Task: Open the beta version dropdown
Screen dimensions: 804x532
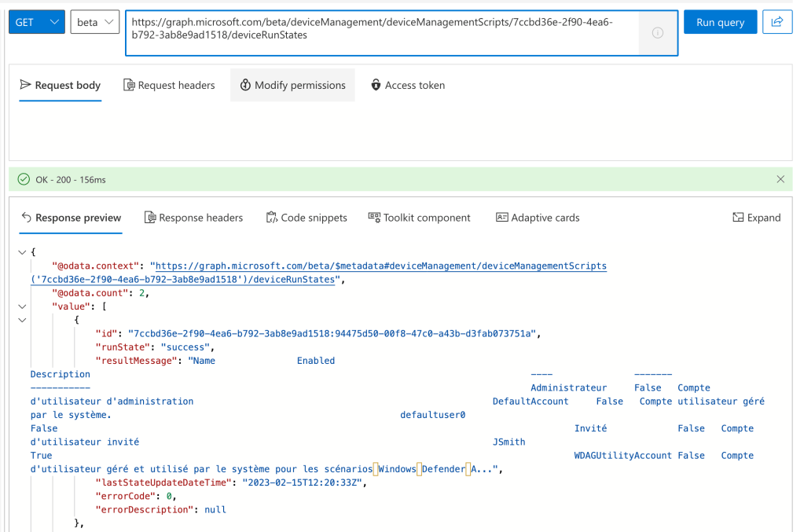Action: pyautogui.click(x=94, y=22)
